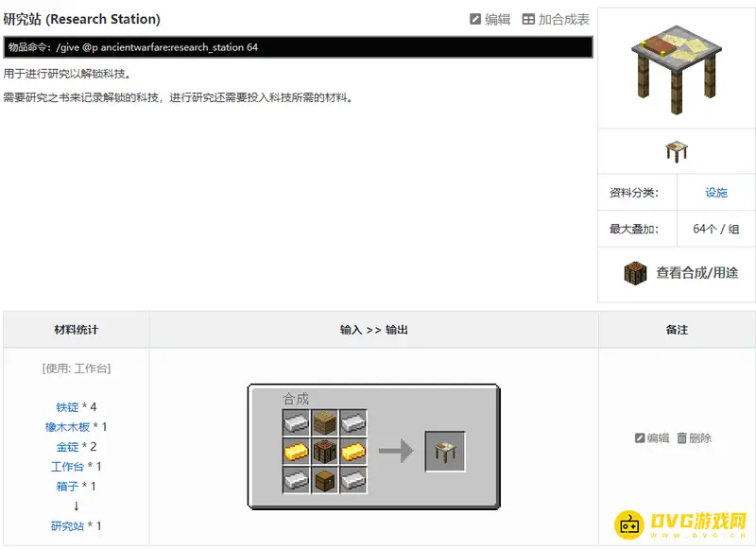This screenshot has height=549, width=756.
Task: Click the 资料分类 label cell
Action: [637, 193]
